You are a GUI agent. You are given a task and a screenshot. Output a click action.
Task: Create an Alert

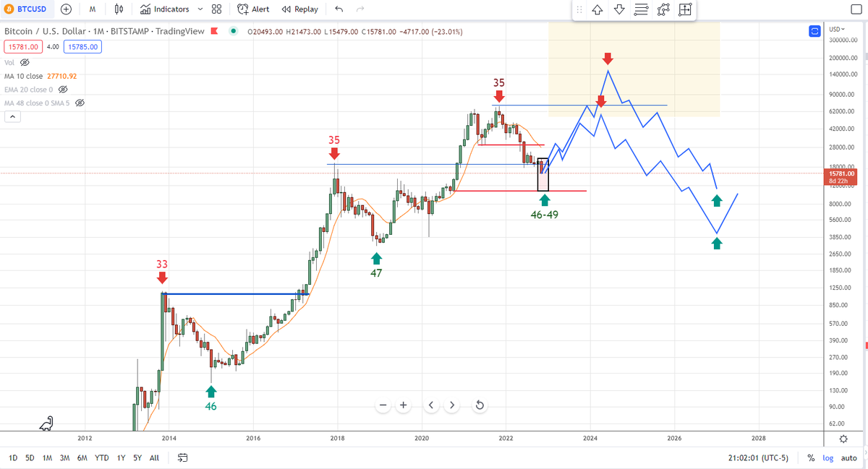click(x=254, y=9)
